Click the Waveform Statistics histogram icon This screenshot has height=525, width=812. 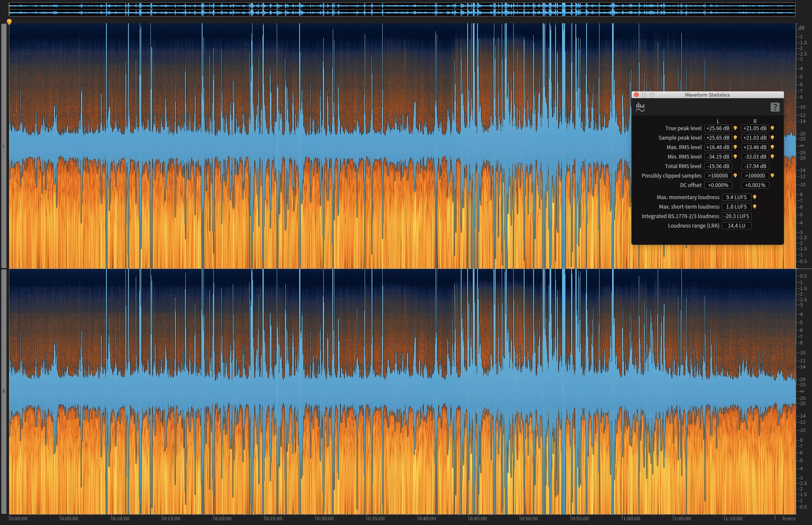click(x=640, y=107)
